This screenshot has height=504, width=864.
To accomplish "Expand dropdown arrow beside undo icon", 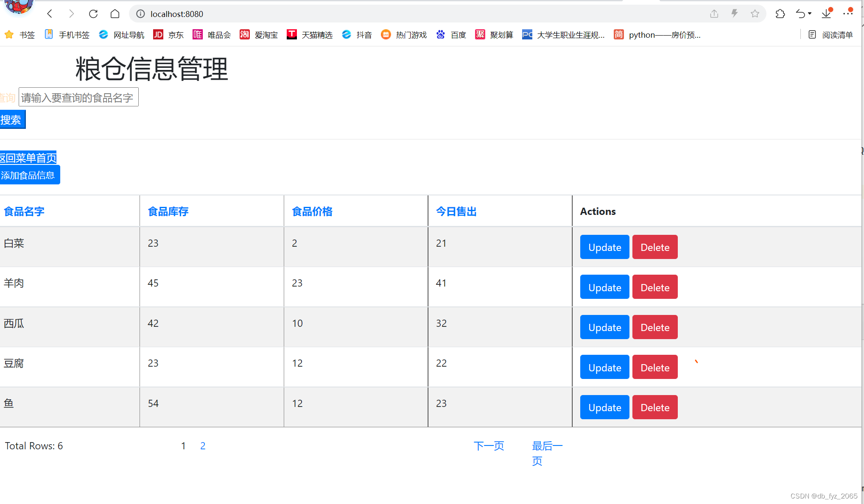I will coord(810,14).
